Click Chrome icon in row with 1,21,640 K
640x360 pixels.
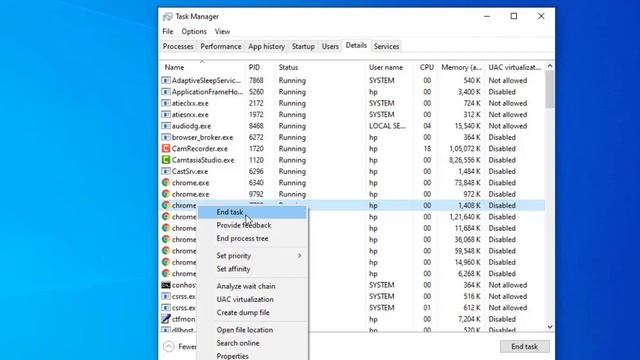point(166,217)
